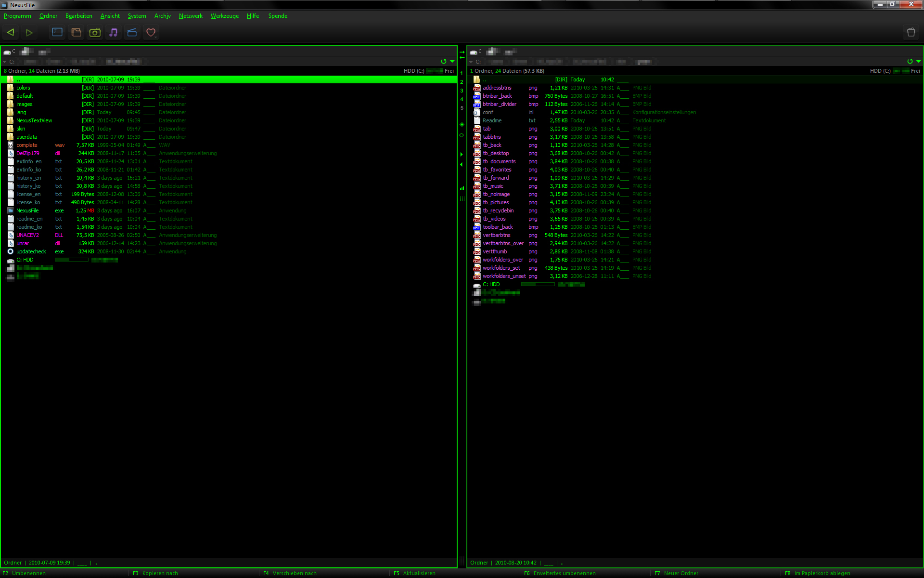Toggle the filled diamond button on the divider
The width and height of the screenshot is (924, 578).
click(462, 124)
